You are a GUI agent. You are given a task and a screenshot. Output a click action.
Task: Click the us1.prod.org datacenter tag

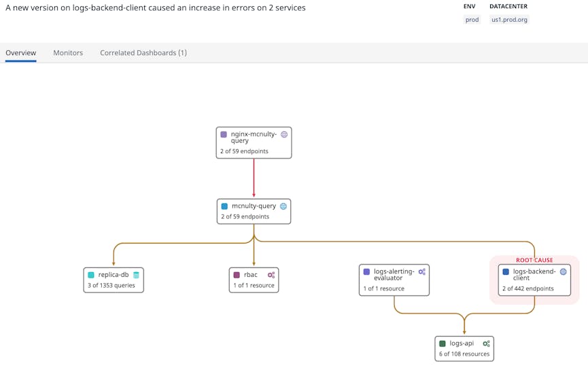click(x=509, y=20)
